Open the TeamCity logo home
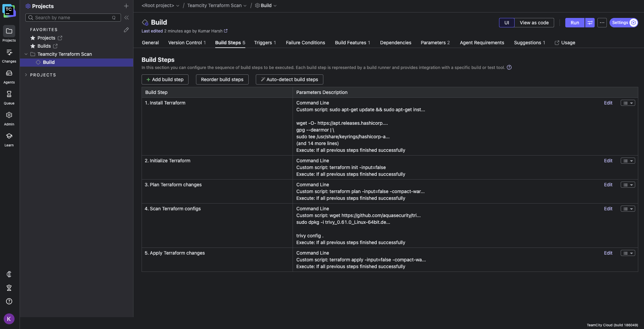The height and width of the screenshot is (329, 644). pos(9,10)
